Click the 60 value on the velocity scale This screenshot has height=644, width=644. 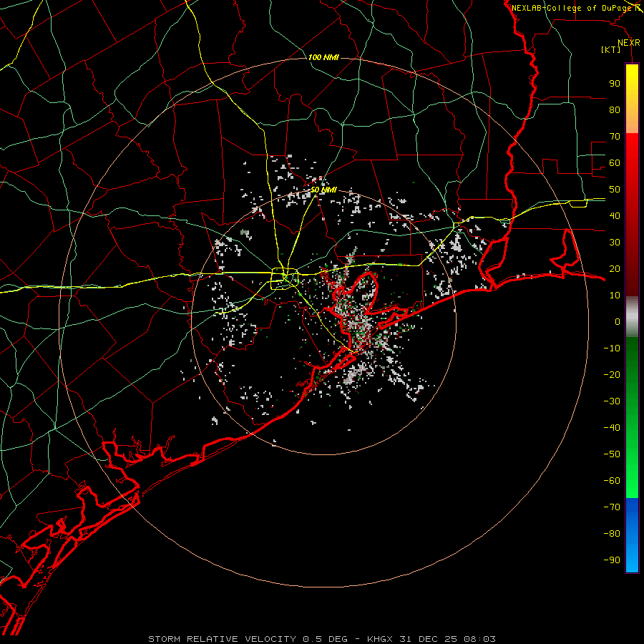pyautogui.click(x=615, y=162)
